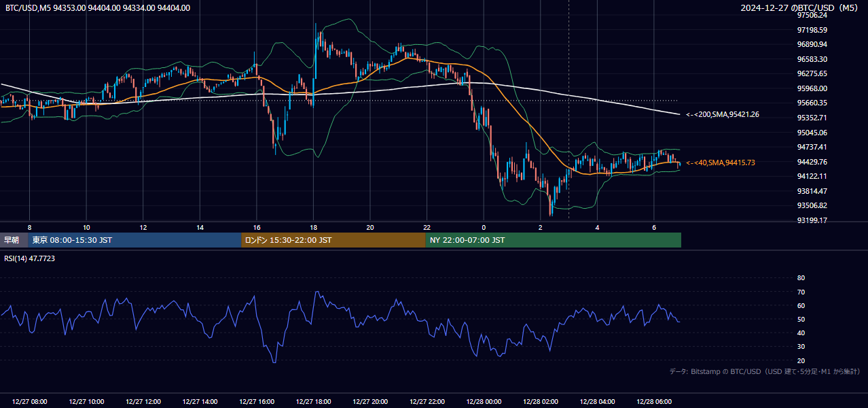Click price axis label 96583.30
This screenshot has width=868, height=408.
tap(812, 59)
